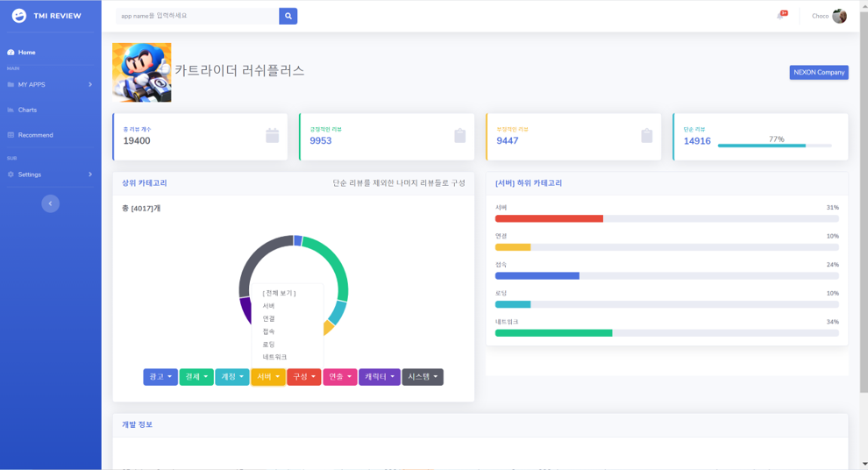
Task: Click the 단순 리뷰 77% progress bar
Action: [774, 146]
